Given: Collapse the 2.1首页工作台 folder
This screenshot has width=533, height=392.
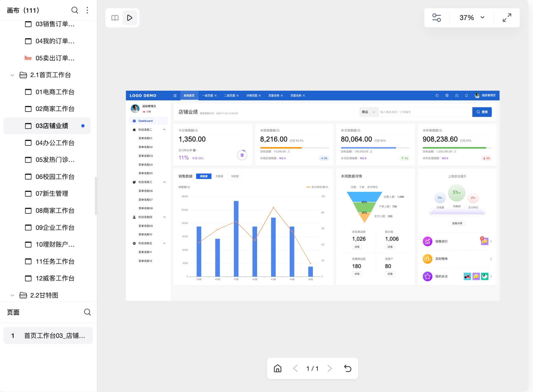Looking at the screenshot, I should pos(12,75).
